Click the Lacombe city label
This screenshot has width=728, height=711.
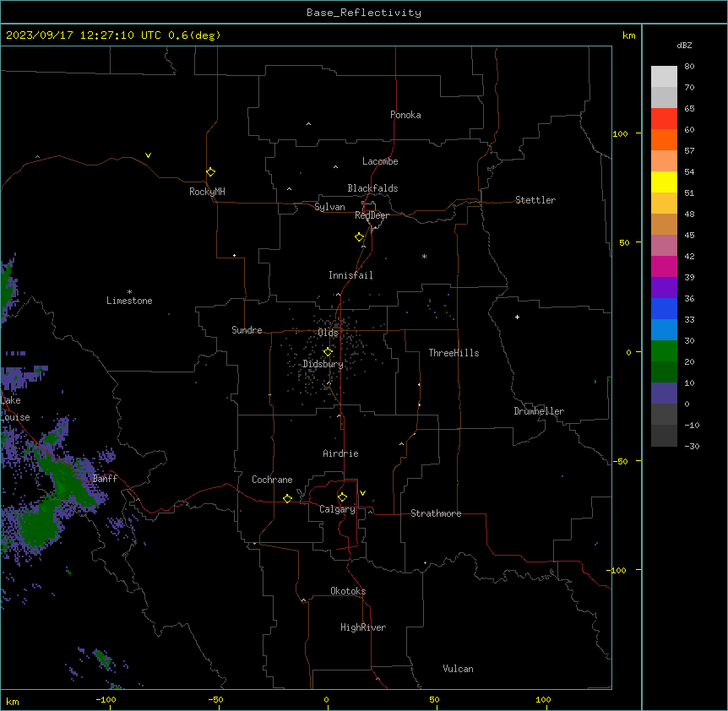click(x=380, y=161)
